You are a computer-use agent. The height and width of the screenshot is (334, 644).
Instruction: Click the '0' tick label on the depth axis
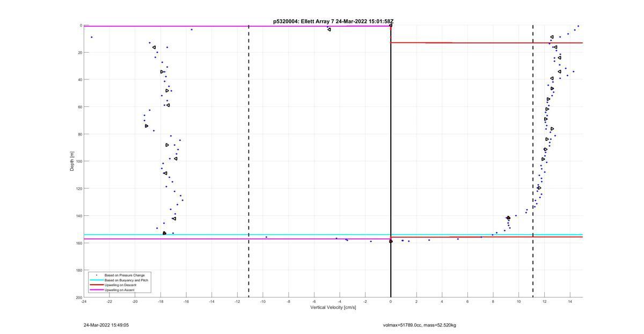pos(80,25)
